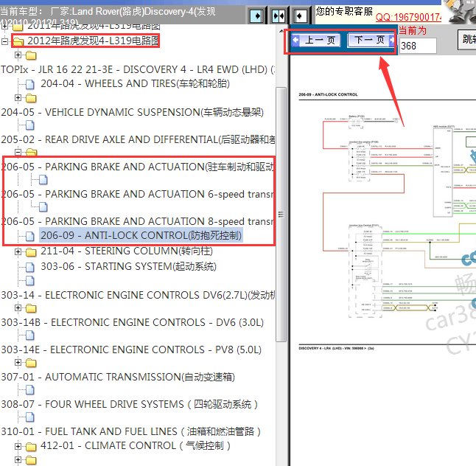Open the QQ customer service link
Viewport: 476px width, 466px height.
408,17
